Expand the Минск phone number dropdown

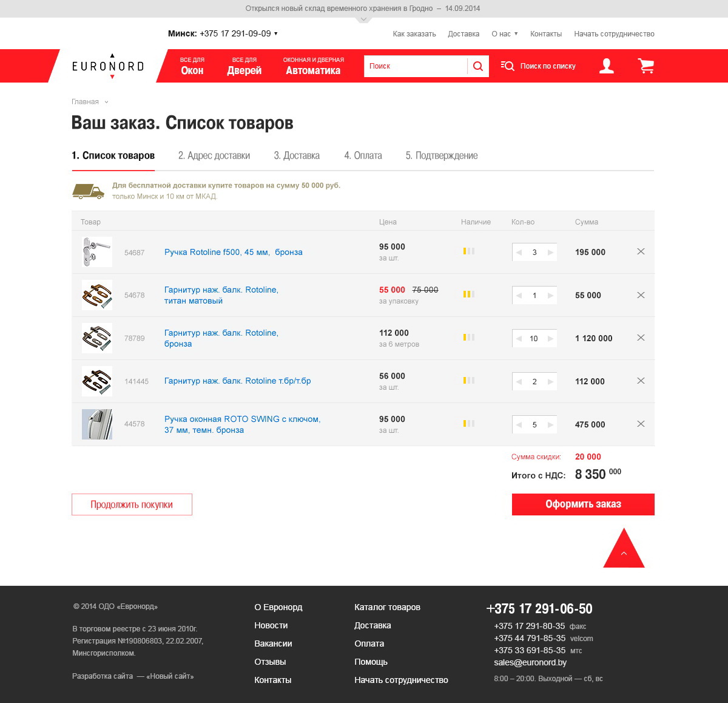276,33
